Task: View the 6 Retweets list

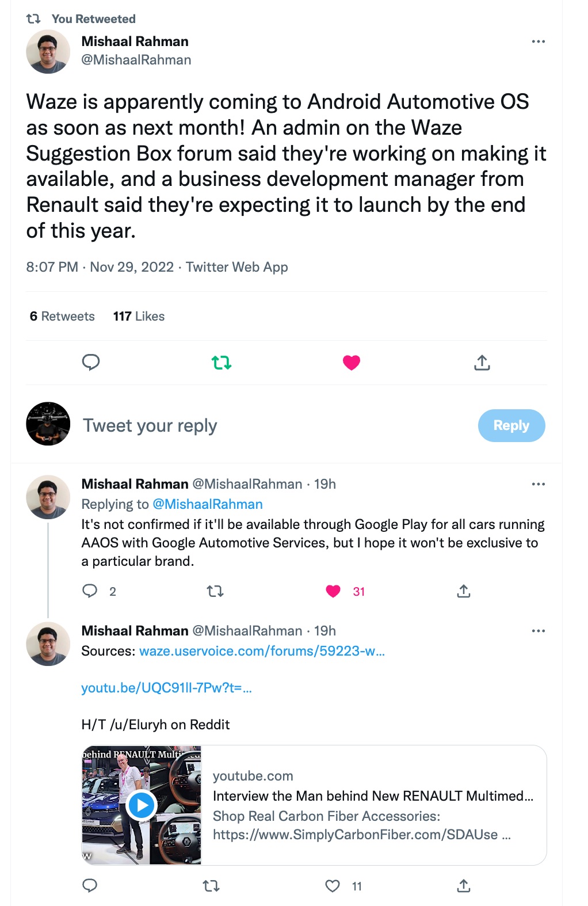Action: pos(62,316)
